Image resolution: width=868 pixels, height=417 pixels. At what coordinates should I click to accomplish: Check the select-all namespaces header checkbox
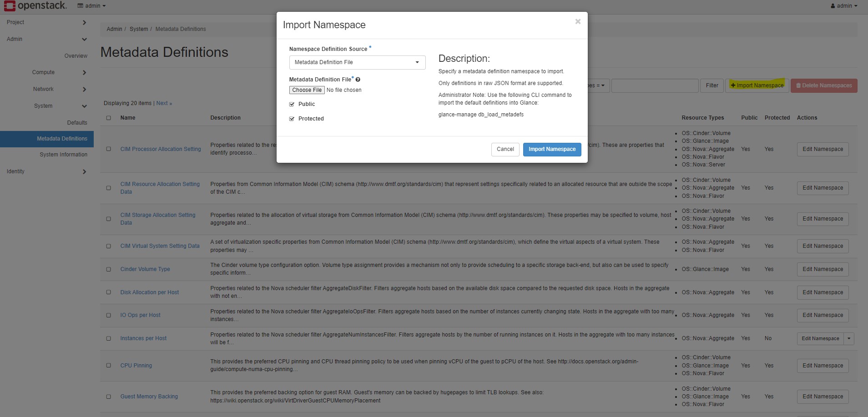(x=109, y=118)
